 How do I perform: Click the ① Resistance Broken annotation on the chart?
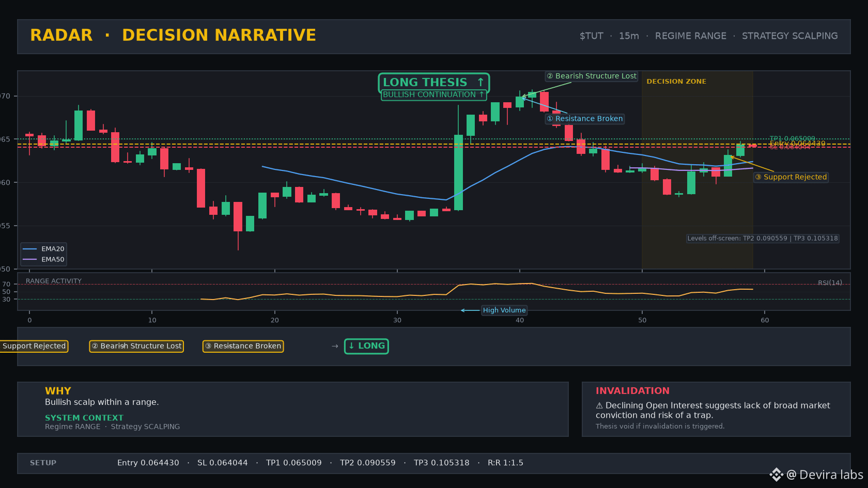(x=585, y=119)
